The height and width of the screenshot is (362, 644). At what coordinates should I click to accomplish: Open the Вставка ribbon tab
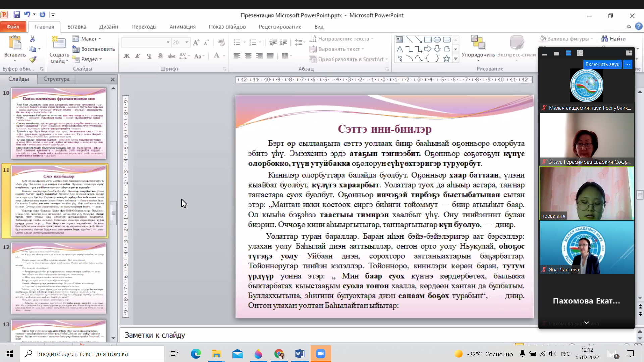point(76,27)
